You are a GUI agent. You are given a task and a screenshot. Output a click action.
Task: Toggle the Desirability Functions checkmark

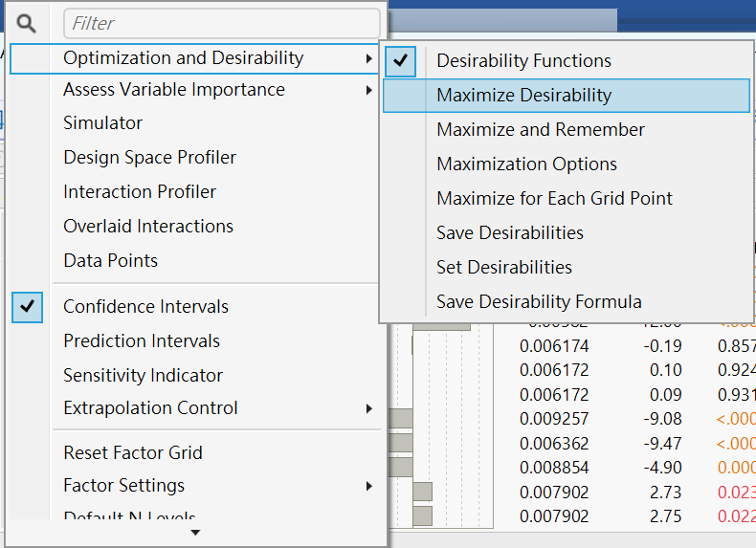403,61
